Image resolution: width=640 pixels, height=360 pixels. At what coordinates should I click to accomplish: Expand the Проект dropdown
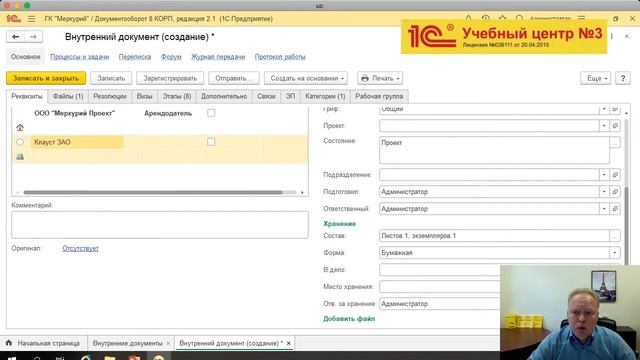[x=604, y=126]
